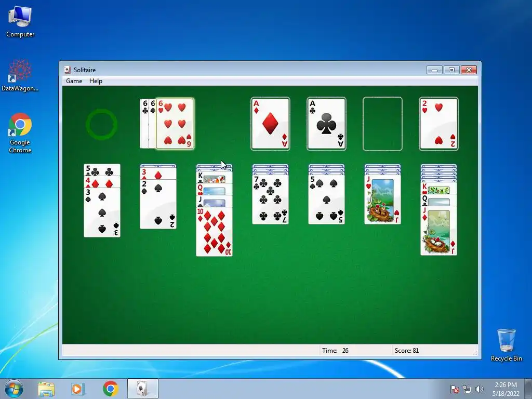Viewport: 532px width, 399px height.
Task: Click the empty stock pile green circle
Action: pos(102,124)
